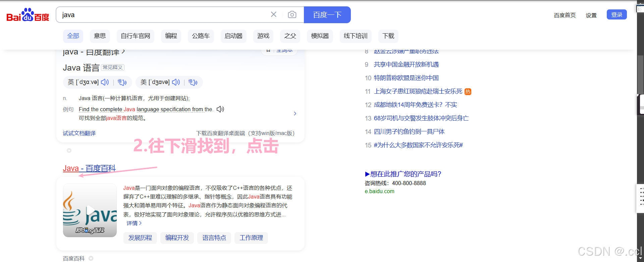Clear the search box with the X icon
This screenshot has width=644, height=262.
(274, 14)
